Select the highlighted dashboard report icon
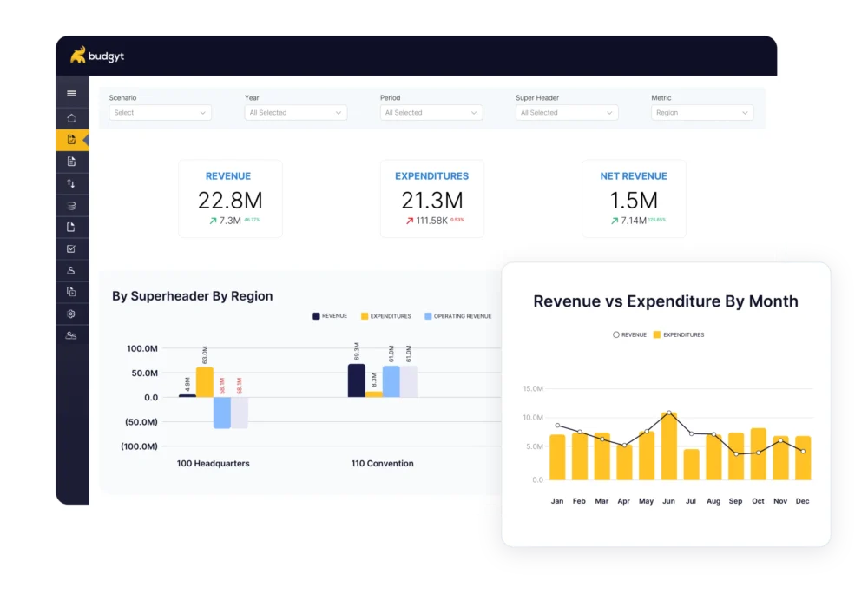 [72, 139]
